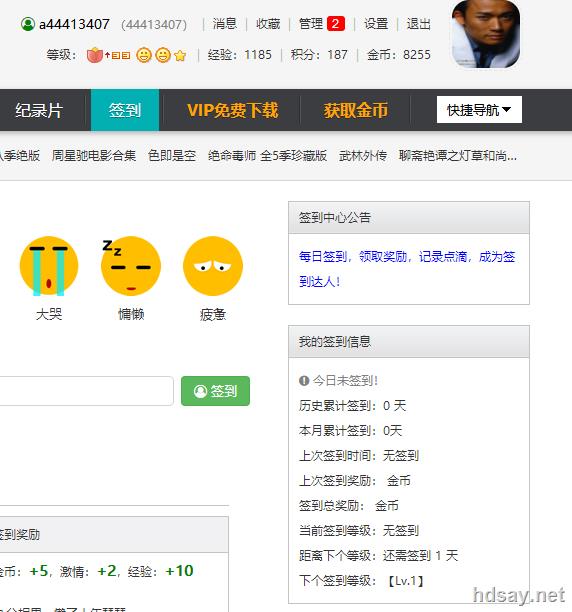Open 周星驰电影合集 link

click(94, 156)
